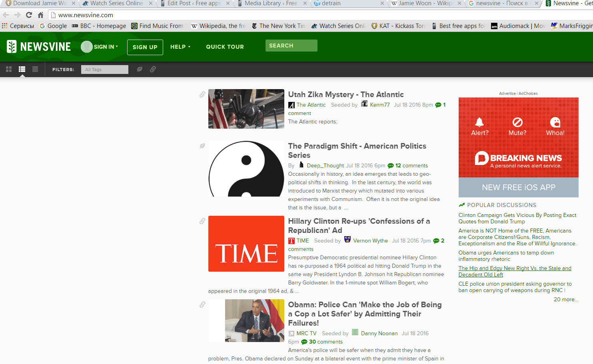Open the Quick Tour
Image resolution: width=593 pixels, height=364 pixels.
[225, 47]
